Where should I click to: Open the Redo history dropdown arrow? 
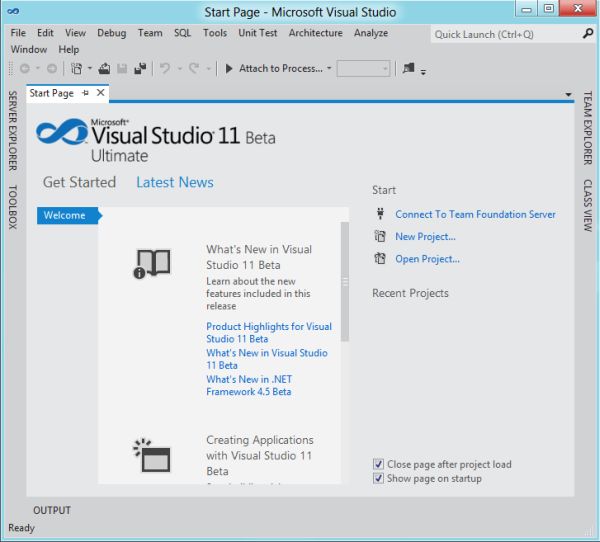tap(209, 69)
